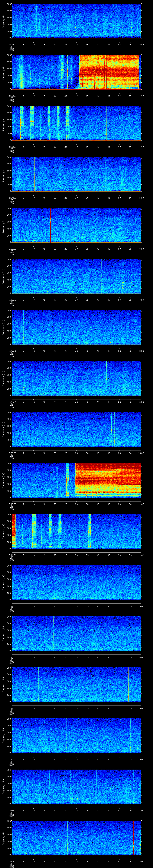Viewport: 153px width, 868px height.
Task: Select the quiet 15:12:00 spectrogram panel
Action: (x=77, y=582)
